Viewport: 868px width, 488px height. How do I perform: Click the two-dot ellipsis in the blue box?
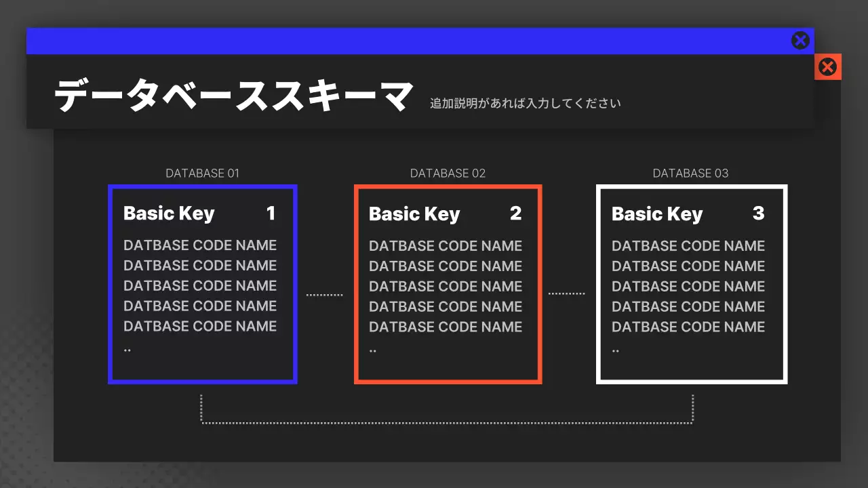pos(127,350)
